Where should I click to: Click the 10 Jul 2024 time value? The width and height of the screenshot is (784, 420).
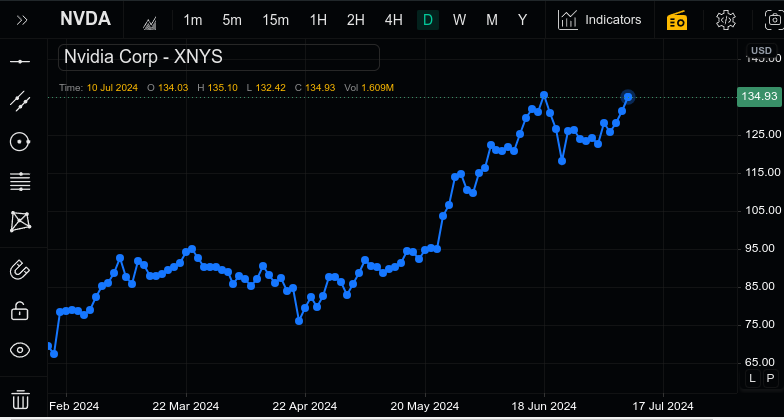(x=112, y=88)
